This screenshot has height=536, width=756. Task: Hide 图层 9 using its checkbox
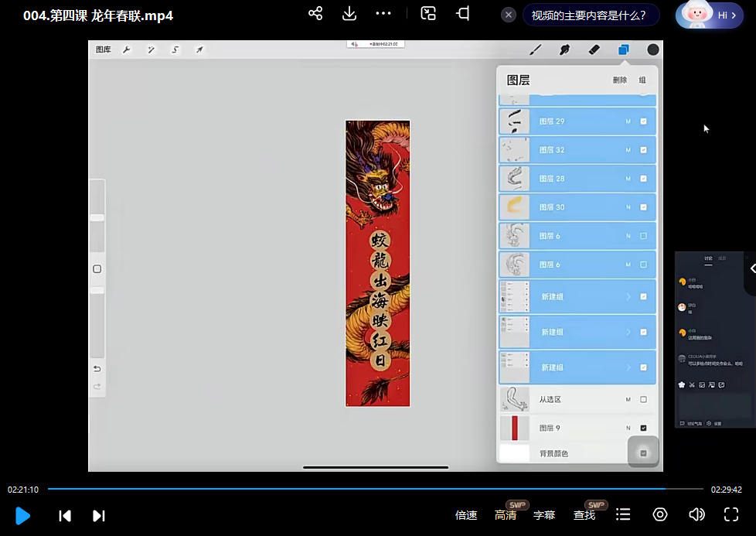pyautogui.click(x=643, y=428)
